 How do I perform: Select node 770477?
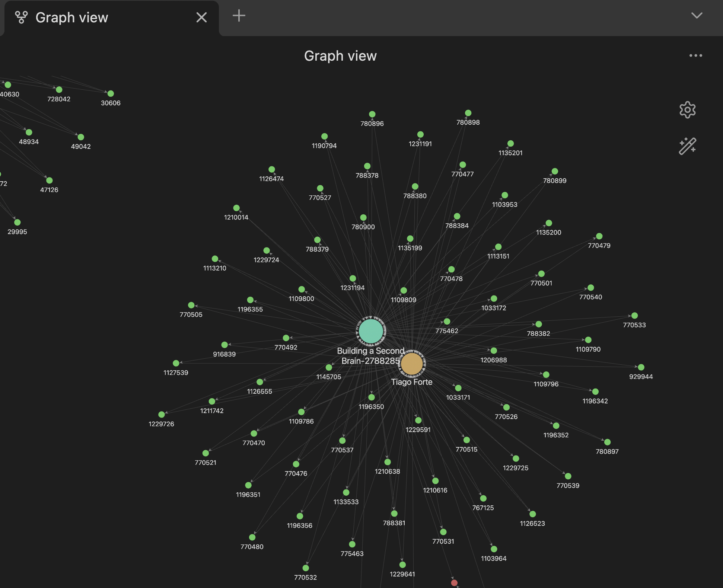pos(462,165)
